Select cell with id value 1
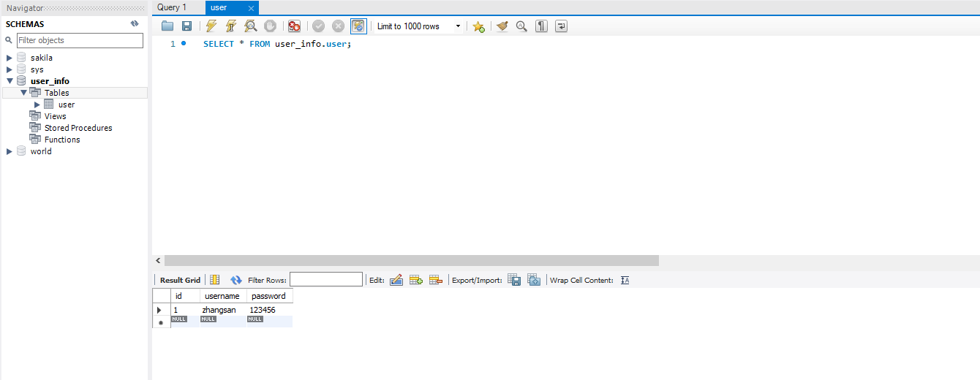This screenshot has height=380, width=980. click(184, 310)
